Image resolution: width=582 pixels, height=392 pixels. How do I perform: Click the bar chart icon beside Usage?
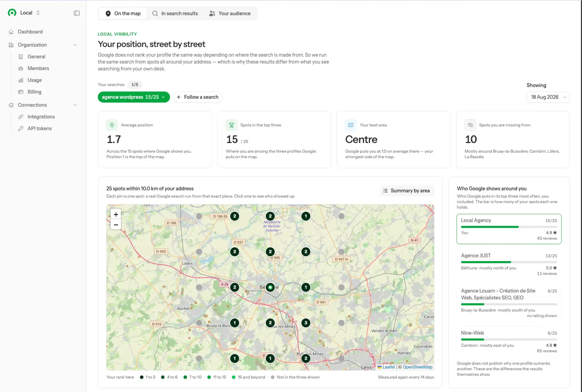21,80
